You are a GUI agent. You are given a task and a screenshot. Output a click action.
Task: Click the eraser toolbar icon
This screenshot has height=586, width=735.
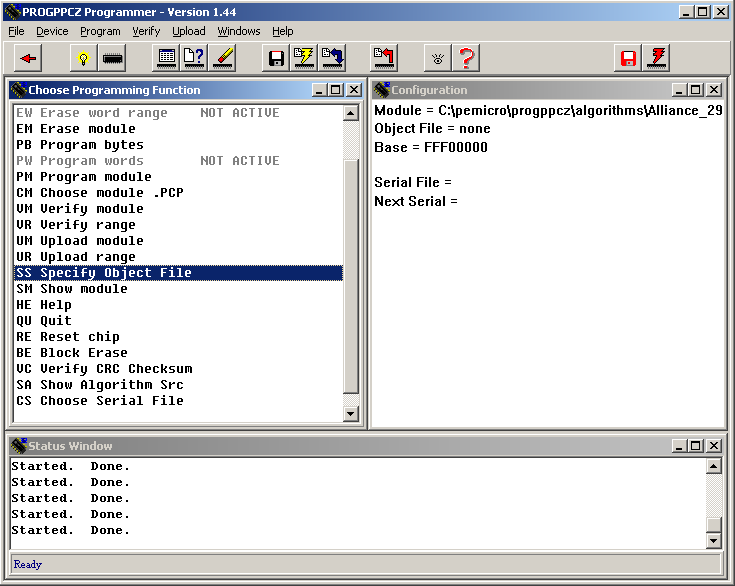tap(222, 58)
